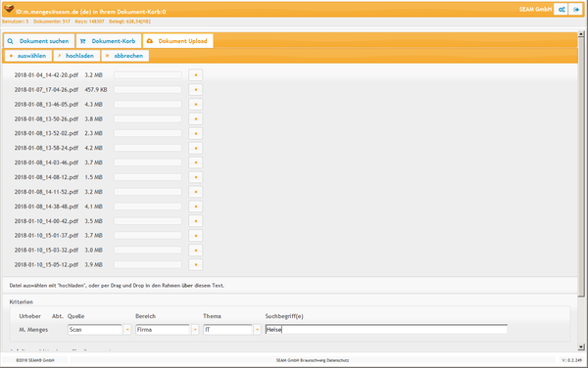This screenshot has width=588, height=368.
Task: Click ©2018 SEAM® GmbH footer text
Action: [35, 360]
